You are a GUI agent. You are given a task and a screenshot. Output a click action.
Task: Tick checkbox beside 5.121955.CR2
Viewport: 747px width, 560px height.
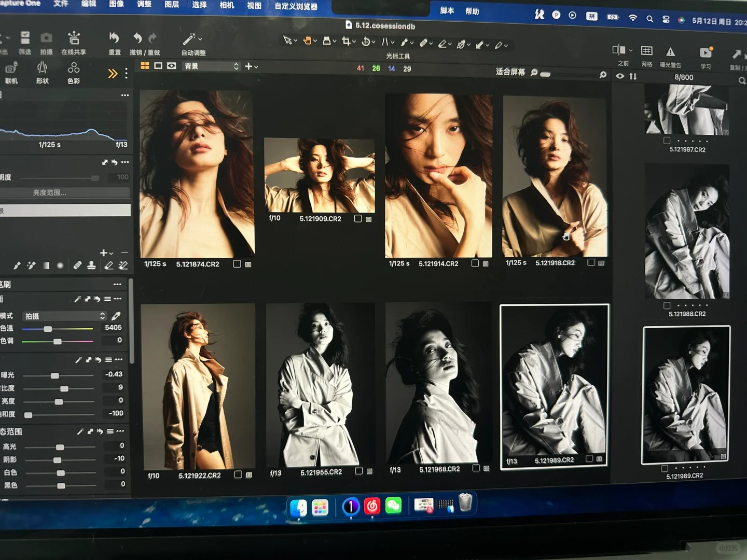tap(358, 471)
